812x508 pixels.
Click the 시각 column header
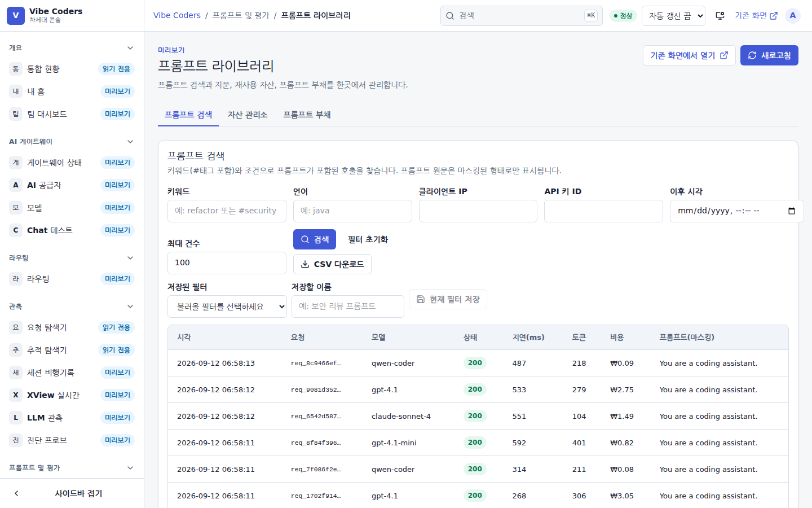click(184, 337)
